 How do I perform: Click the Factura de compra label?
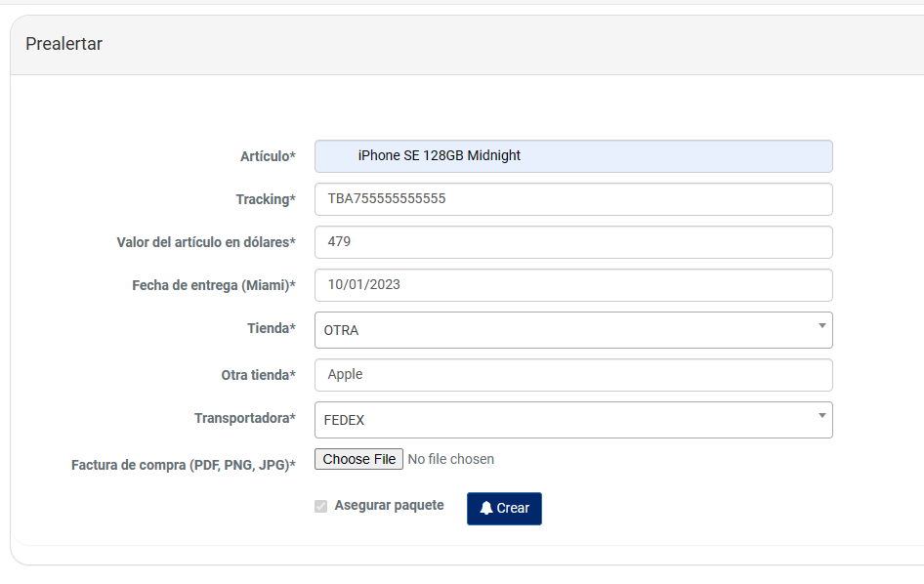pyautogui.click(x=183, y=465)
